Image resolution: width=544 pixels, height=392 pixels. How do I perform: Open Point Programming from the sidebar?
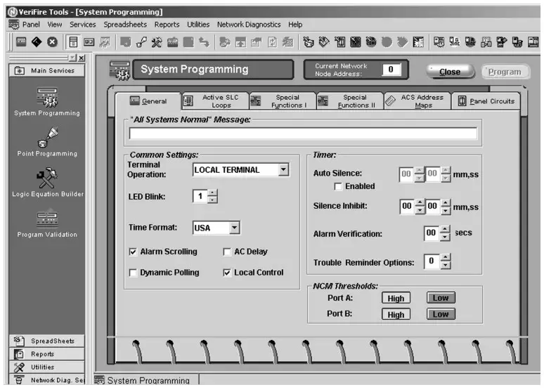pyautogui.click(x=47, y=142)
